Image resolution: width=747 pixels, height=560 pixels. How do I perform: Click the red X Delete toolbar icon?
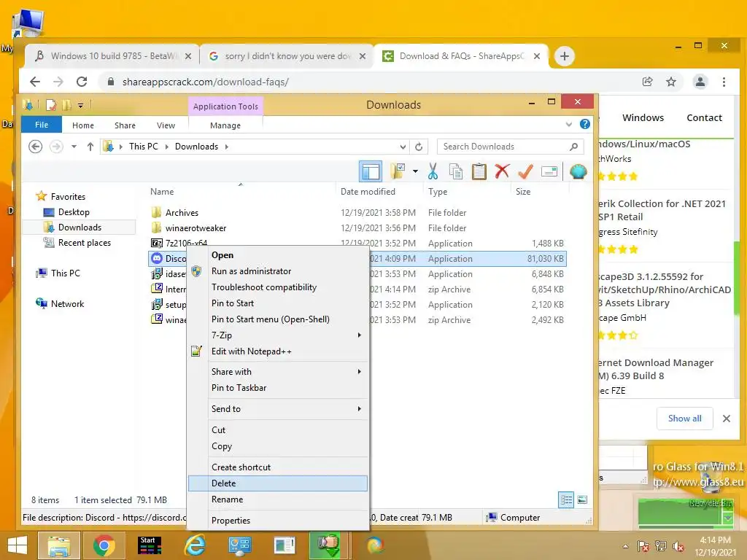coord(502,171)
